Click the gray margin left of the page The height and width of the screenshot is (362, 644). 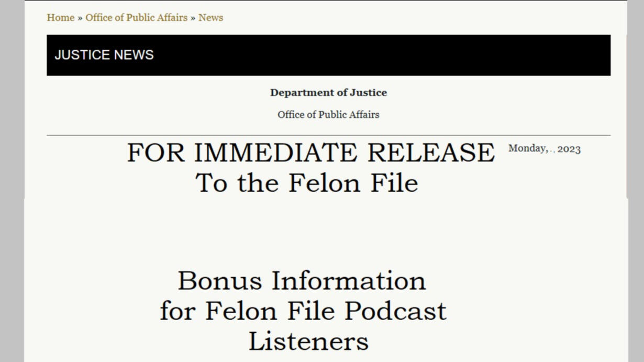coord(12,181)
